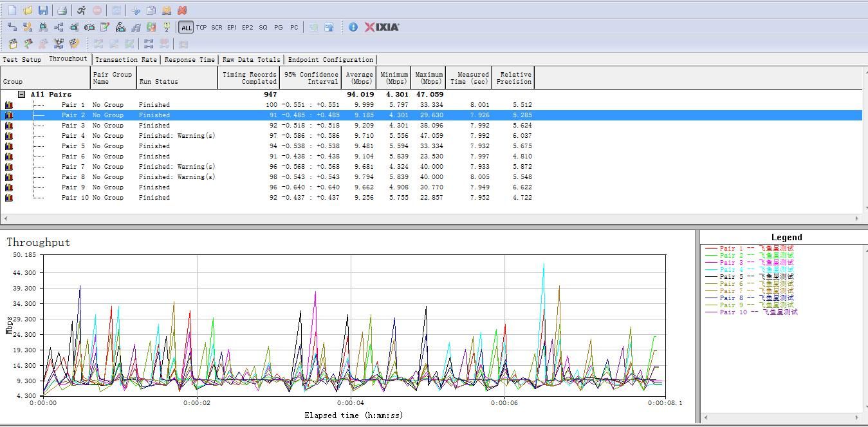Click the bar chart icon of Pair 10
Image resolution: width=868 pixels, height=427 pixels.
pos(9,198)
